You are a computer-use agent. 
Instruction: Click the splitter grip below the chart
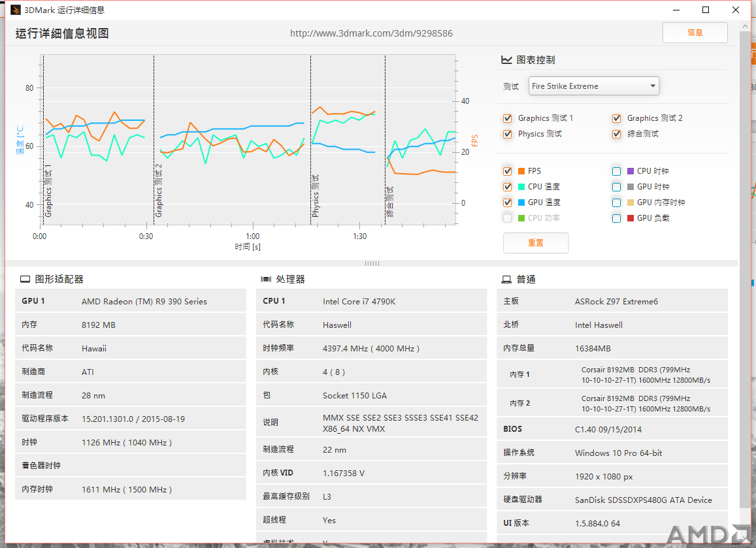pos(372,264)
